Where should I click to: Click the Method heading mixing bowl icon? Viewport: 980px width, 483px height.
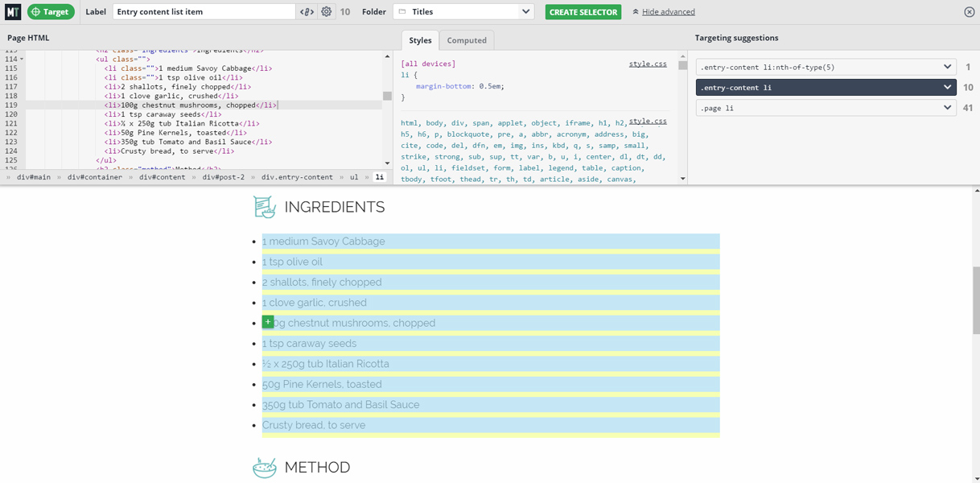(265, 467)
